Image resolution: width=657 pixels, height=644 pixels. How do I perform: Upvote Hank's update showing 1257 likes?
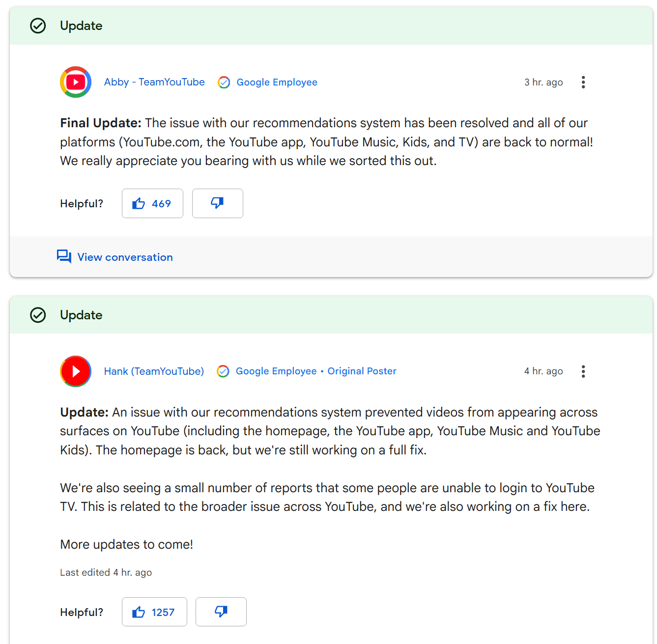[x=154, y=612]
